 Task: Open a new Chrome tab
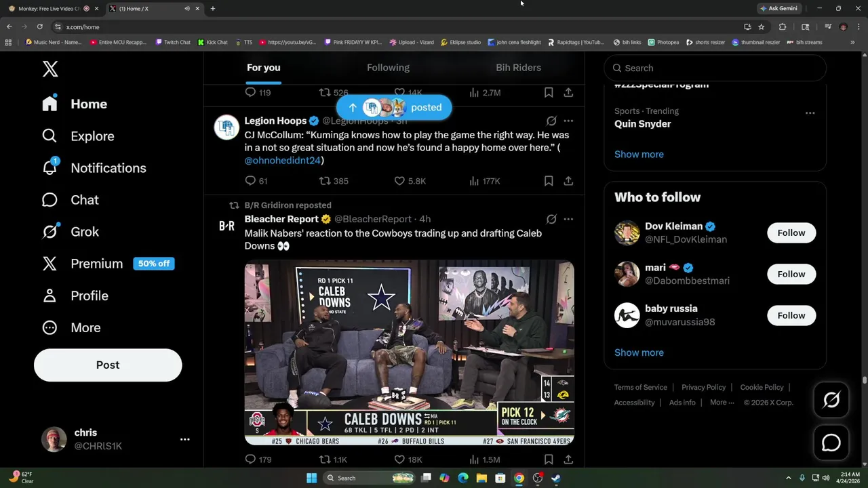212,9
